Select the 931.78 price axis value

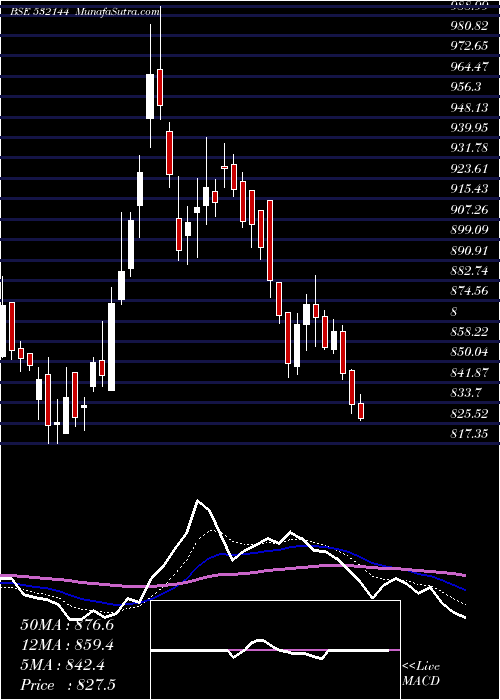pos(469,148)
